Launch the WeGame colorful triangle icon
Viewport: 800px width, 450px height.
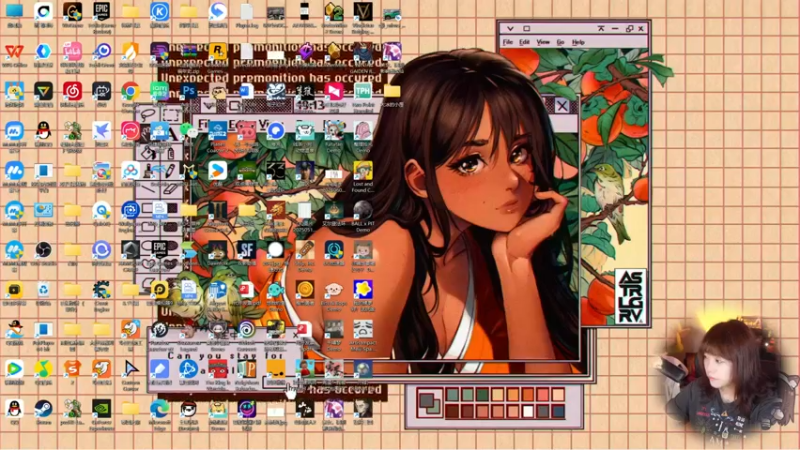point(43,91)
